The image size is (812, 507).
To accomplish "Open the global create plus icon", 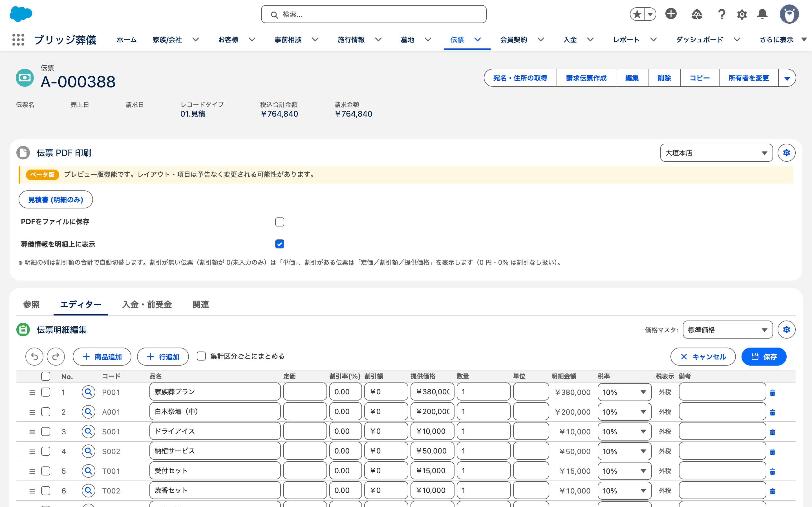I will [x=671, y=14].
